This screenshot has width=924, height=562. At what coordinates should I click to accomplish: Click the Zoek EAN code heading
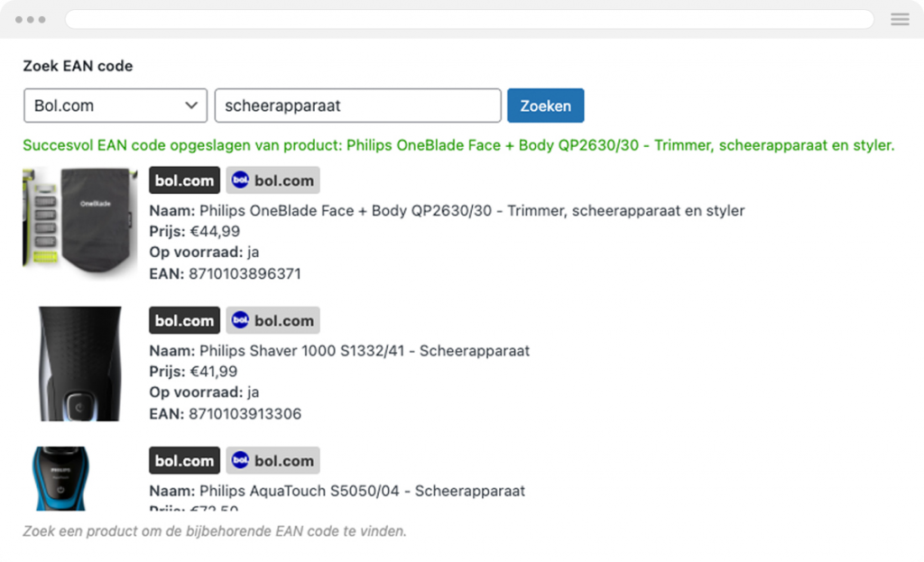pyautogui.click(x=77, y=66)
